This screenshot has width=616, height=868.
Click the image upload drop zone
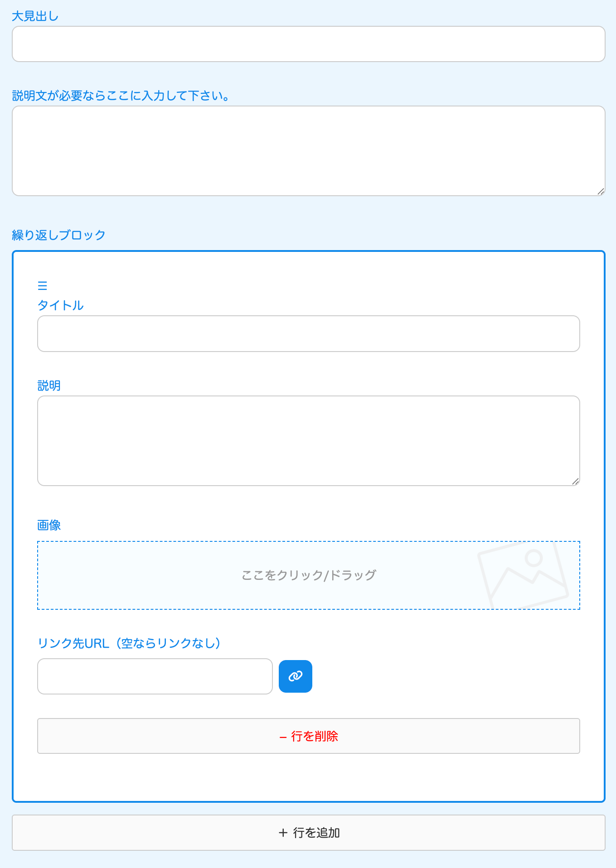pos(309,575)
